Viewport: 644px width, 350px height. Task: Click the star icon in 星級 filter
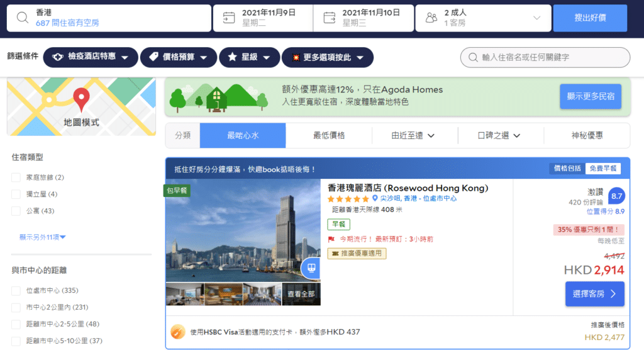tap(233, 57)
